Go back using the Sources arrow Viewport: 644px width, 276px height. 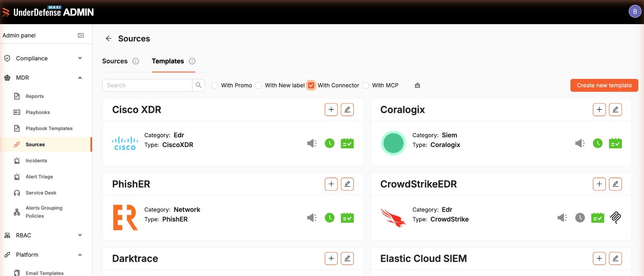pyautogui.click(x=108, y=39)
